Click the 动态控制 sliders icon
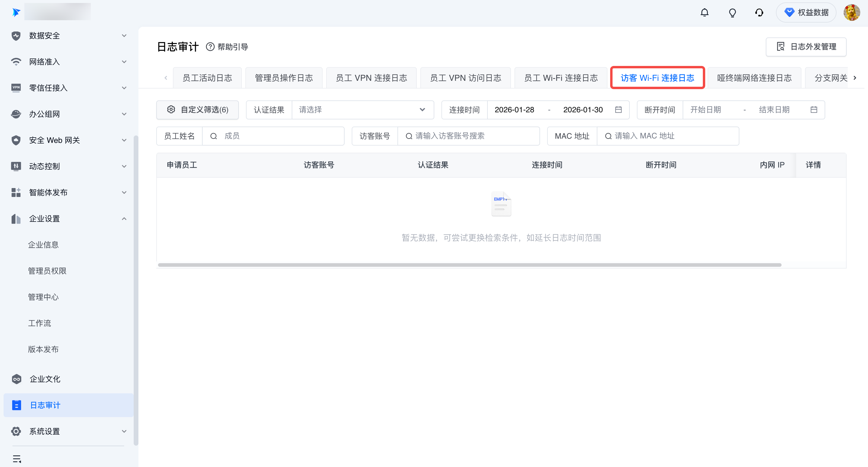The width and height of the screenshot is (868, 467). point(16,166)
